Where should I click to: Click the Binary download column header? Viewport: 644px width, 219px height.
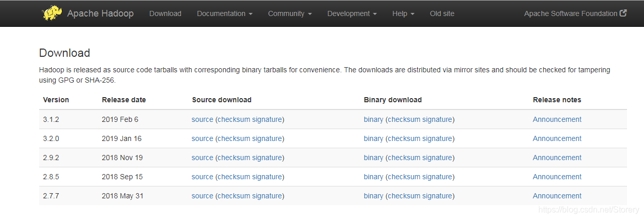[393, 100]
